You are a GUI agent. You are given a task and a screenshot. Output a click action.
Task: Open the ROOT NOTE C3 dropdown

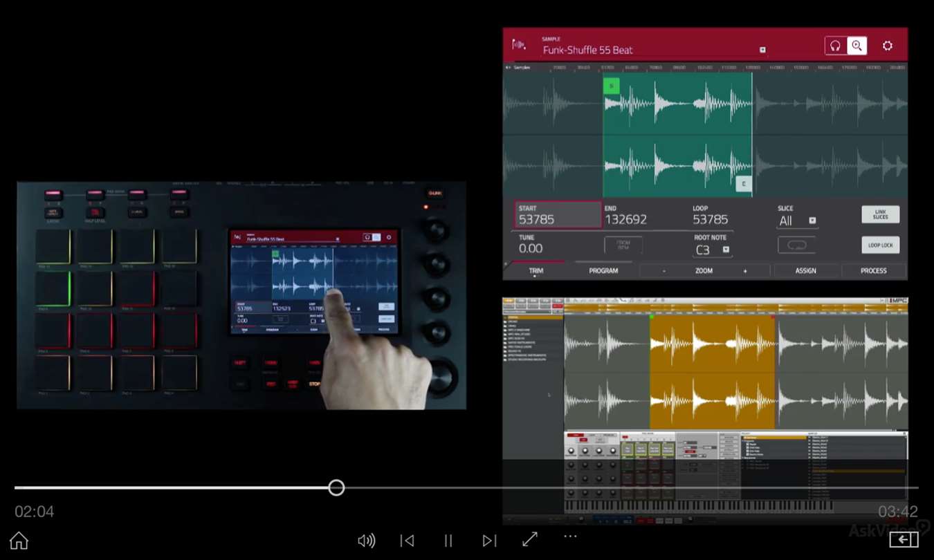coord(726,250)
